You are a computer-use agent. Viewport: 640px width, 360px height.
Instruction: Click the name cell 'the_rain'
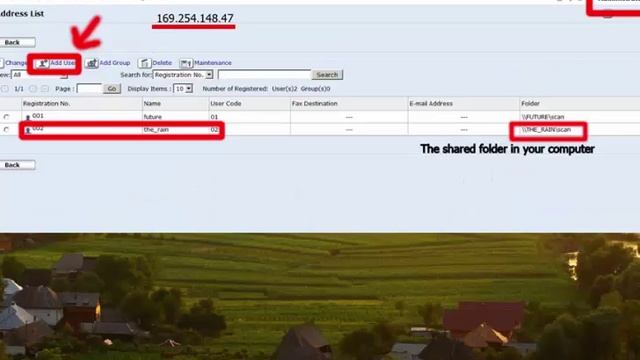(x=156, y=130)
